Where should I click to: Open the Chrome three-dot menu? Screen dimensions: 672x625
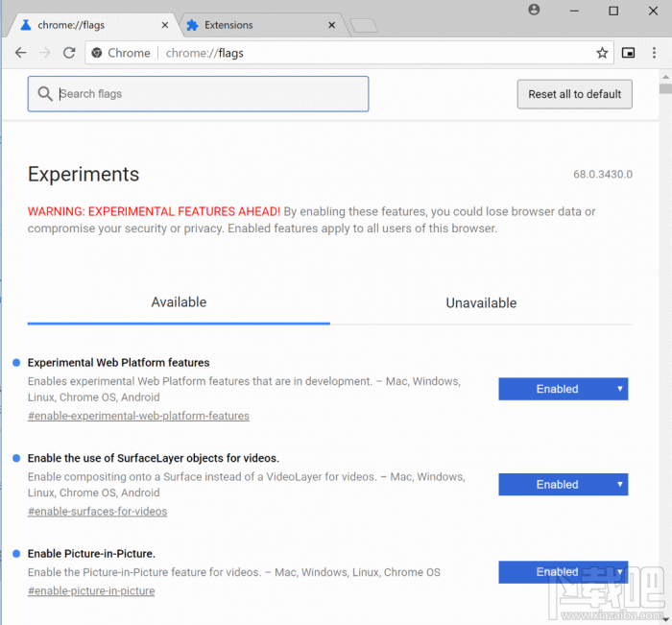[x=654, y=53]
